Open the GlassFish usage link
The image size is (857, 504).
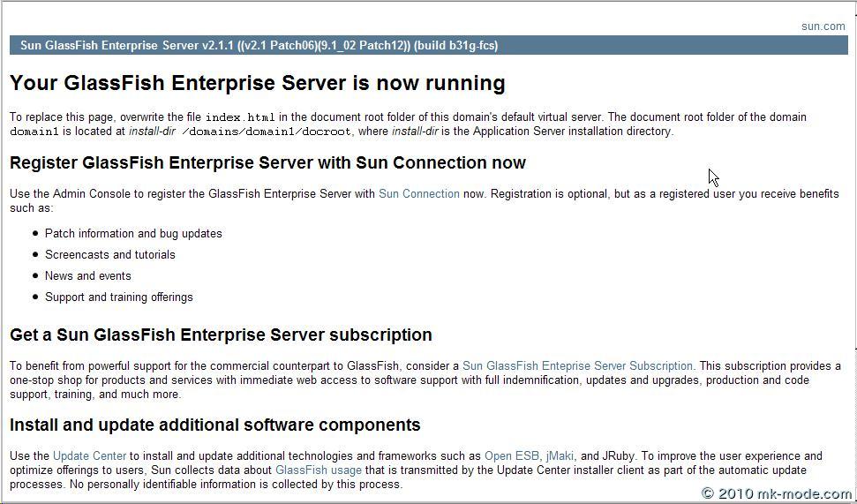click(x=318, y=470)
